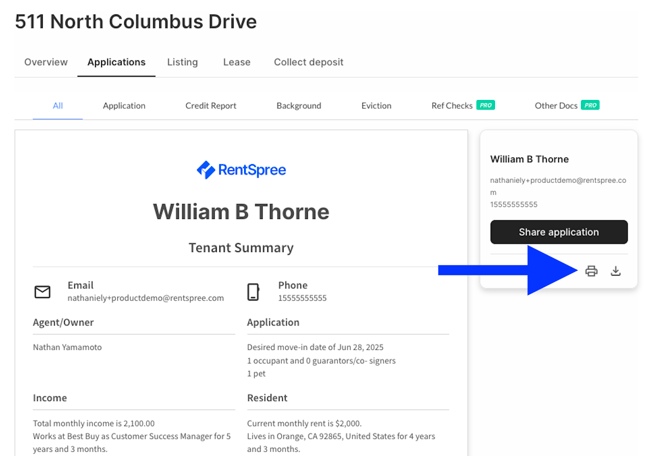This screenshot has height=456, width=670.
Task: Click the '1 pet' line
Action: [256, 374]
